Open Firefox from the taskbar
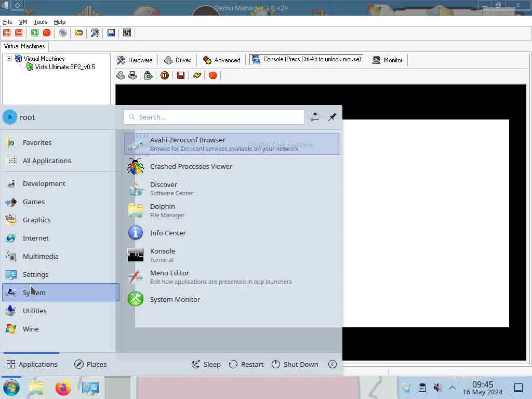Screen dimensions: 532x399 (x=63, y=388)
